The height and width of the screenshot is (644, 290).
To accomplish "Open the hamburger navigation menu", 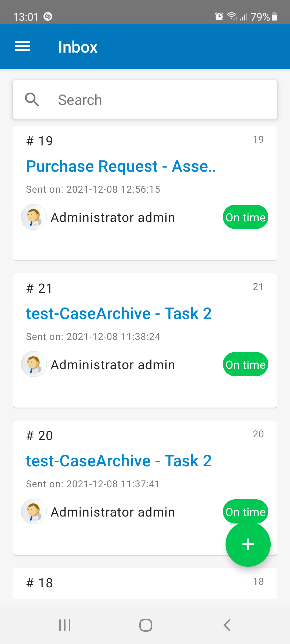I will (23, 46).
